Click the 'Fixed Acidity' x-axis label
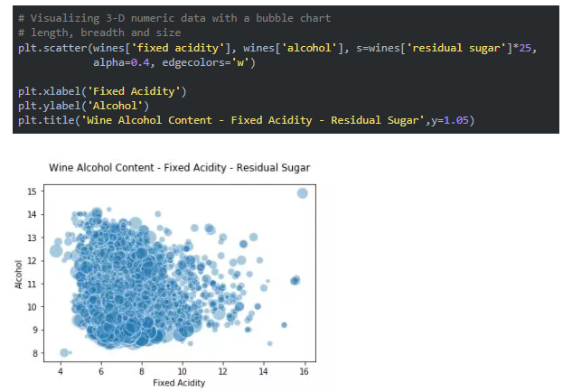The image size is (572, 392). click(179, 383)
